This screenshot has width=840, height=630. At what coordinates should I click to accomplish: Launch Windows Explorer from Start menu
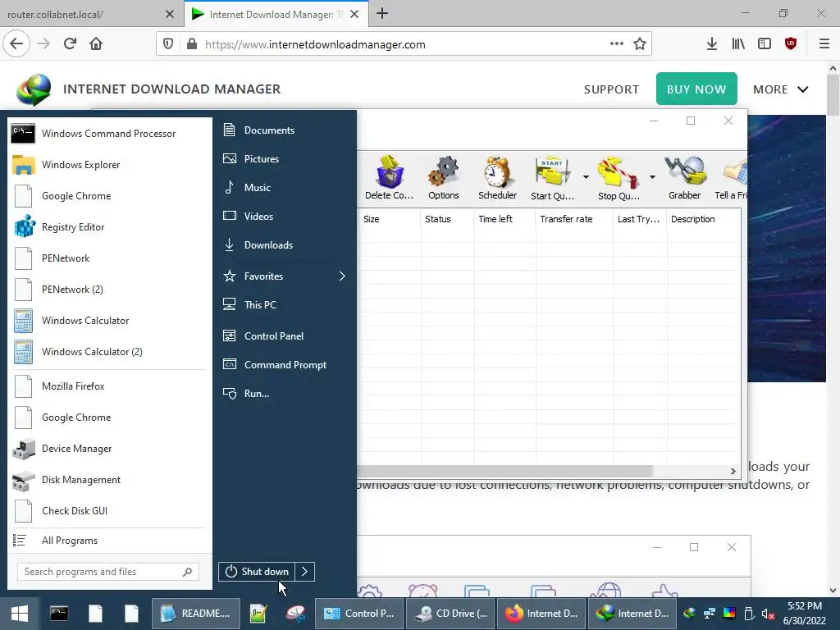[x=109, y=164]
